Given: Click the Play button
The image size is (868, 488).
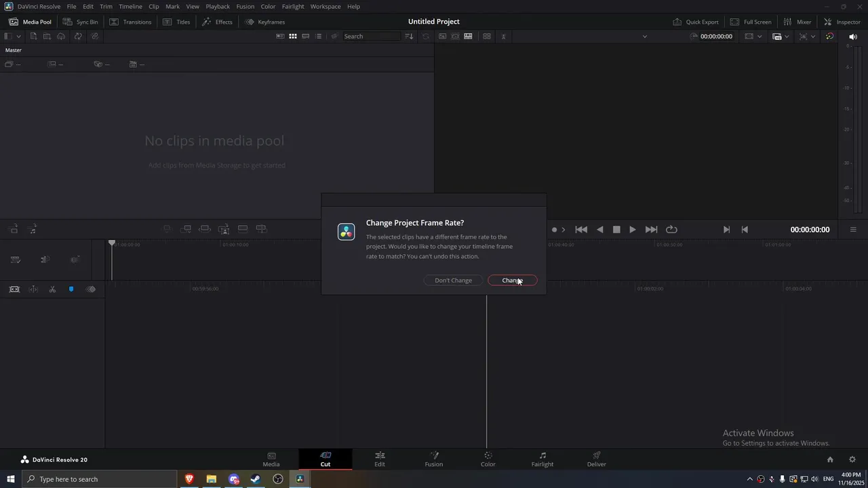Looking at the screenshot, I should point(633,230).
